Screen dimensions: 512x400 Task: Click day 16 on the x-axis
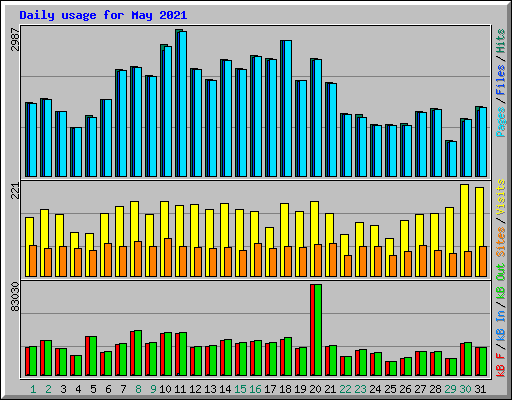pos(255,389)
